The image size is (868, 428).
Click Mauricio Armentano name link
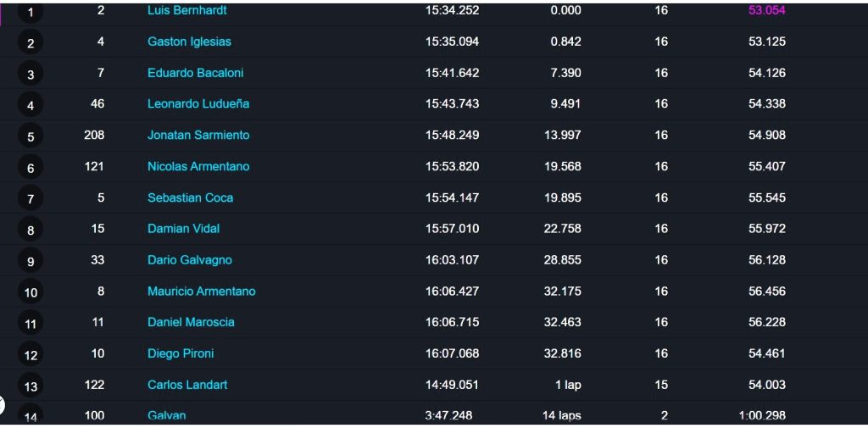click(202, 292)
